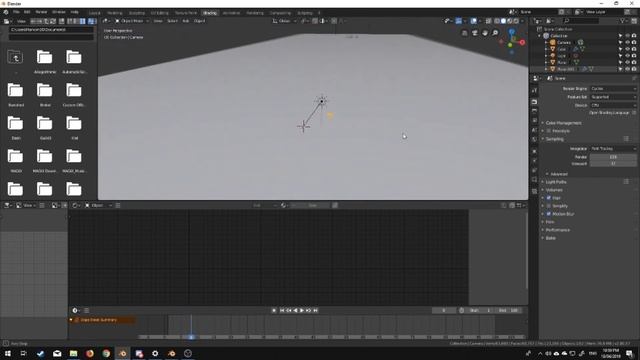Switch to the Animation workspace tab
Viewport: 640px width, 360px height.
[x=231, y=13]
